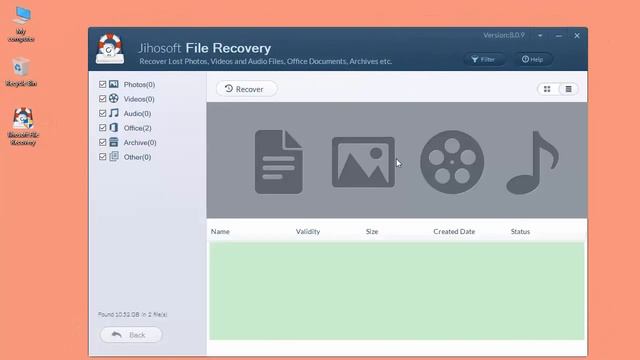640x360 pixels.
Task: Sort by Name column header
Action: [x=220, y=231]
